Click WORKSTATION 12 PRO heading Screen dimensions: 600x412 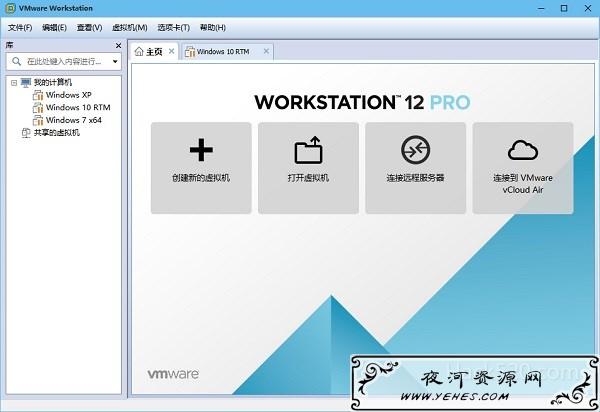[362, 102]
